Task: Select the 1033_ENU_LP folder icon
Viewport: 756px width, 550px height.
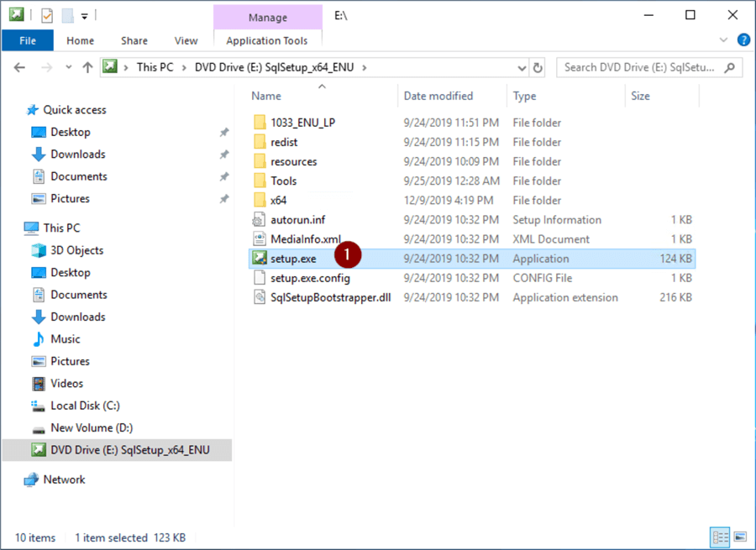Action: click(260, 123)
